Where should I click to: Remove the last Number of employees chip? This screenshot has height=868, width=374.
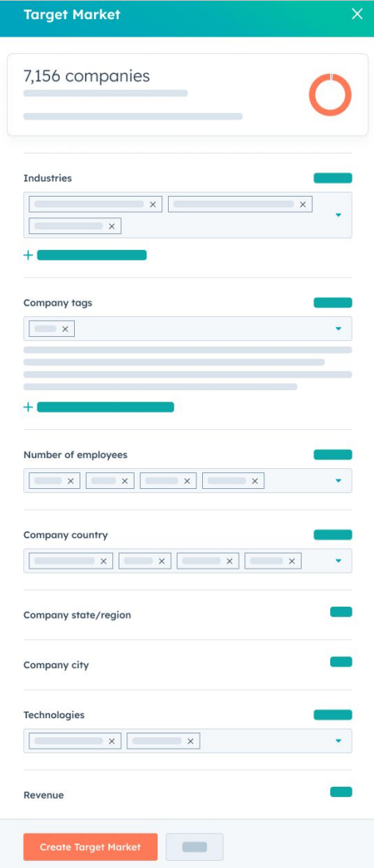click(255, 481)
